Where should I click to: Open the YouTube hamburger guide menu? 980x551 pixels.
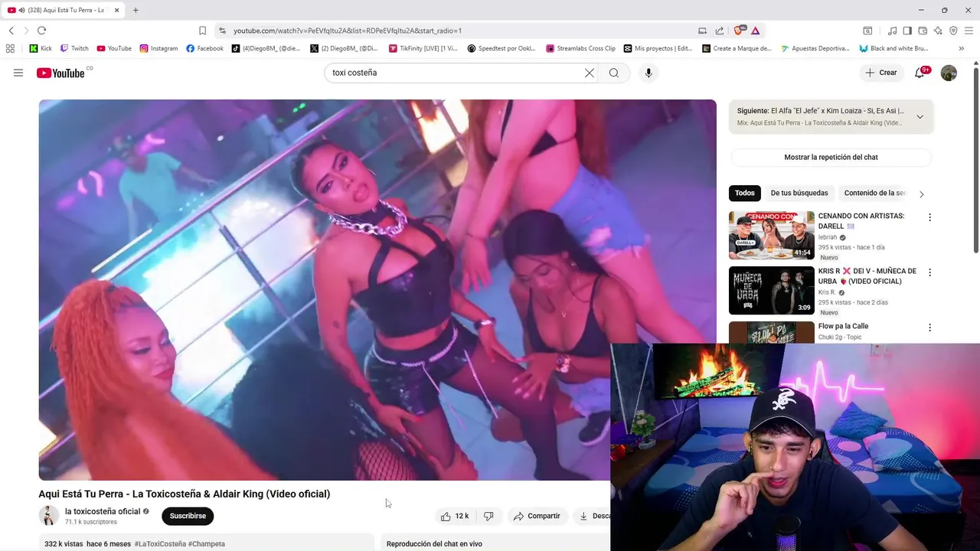(18, 73)
